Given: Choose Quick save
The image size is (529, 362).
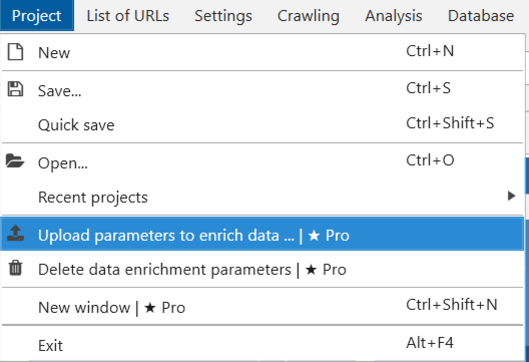Looking at the screenshot, I should coord(262,125).
